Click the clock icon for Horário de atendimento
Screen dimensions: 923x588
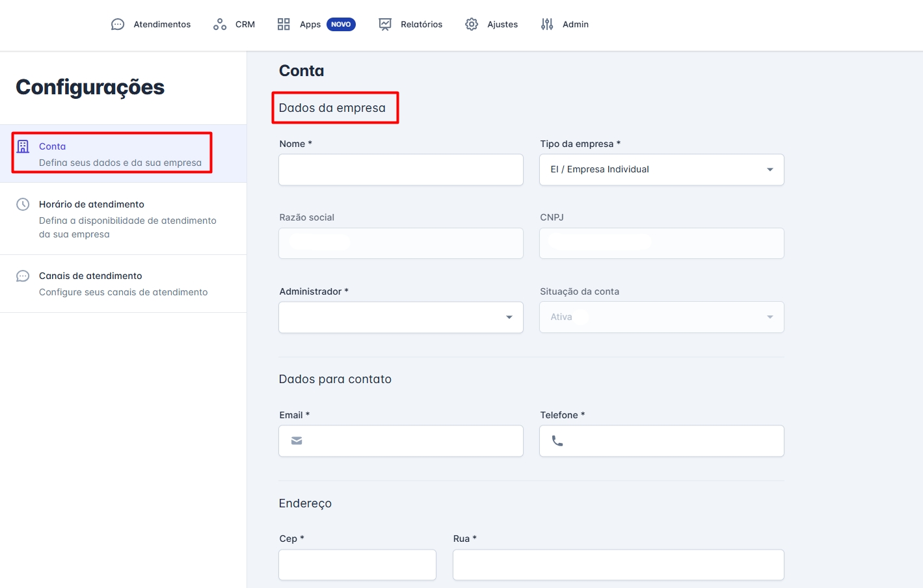[23, 204]
